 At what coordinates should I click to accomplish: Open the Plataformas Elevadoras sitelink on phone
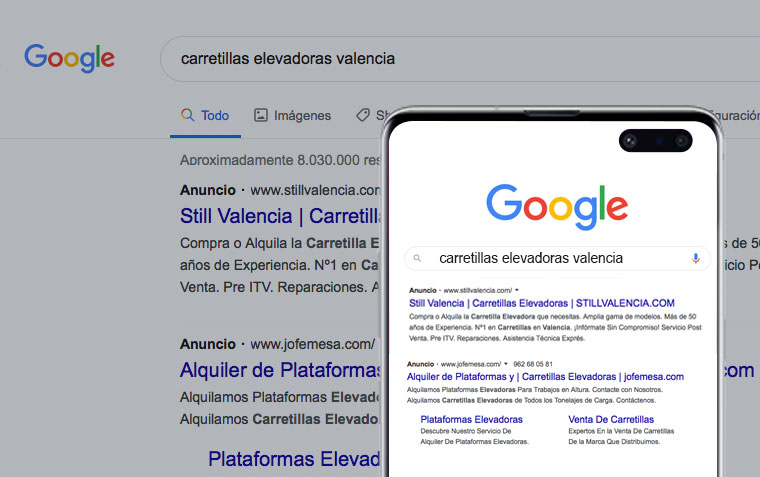[x=471, y=419]
